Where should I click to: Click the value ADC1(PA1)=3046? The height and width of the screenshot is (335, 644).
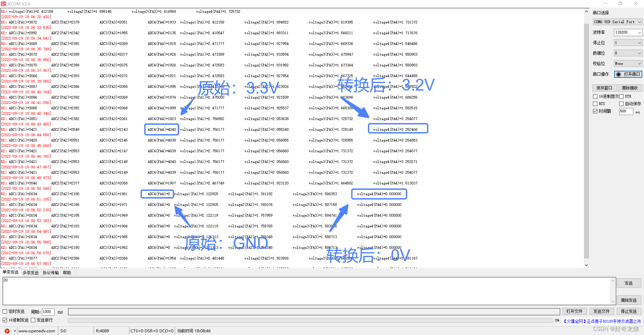click(23, 183)
